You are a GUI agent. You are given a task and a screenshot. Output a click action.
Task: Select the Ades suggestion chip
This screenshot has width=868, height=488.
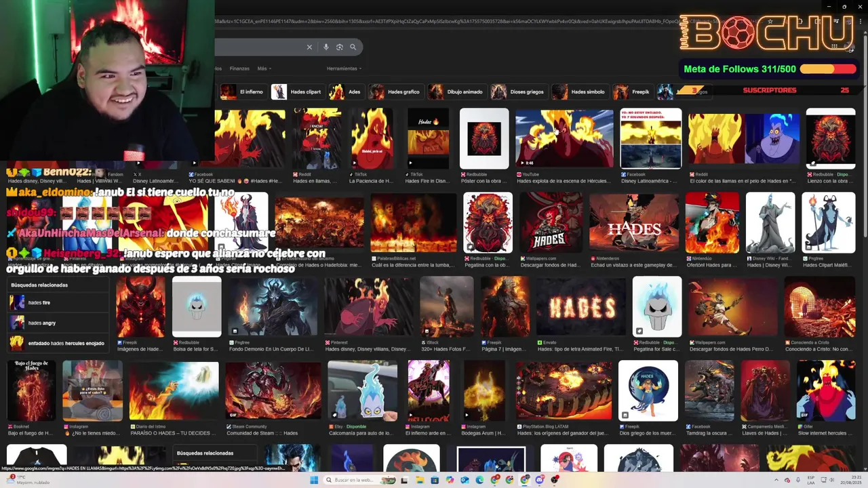pos(347,91)
